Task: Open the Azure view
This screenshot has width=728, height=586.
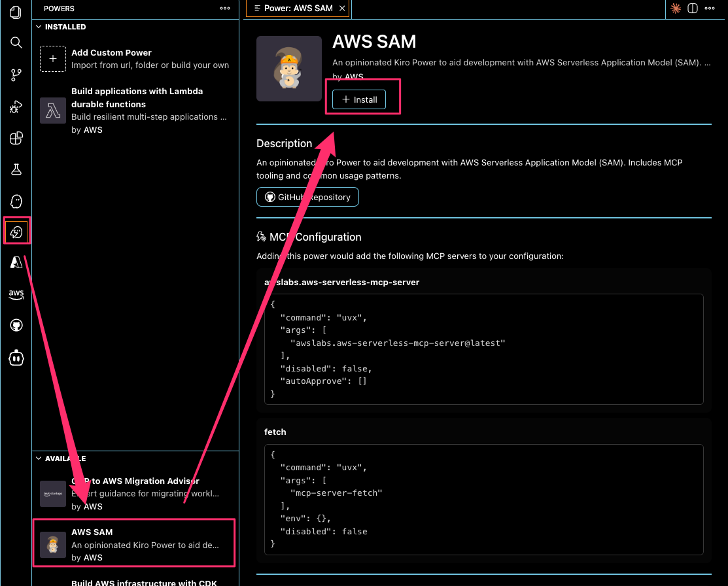Action: 16,263
